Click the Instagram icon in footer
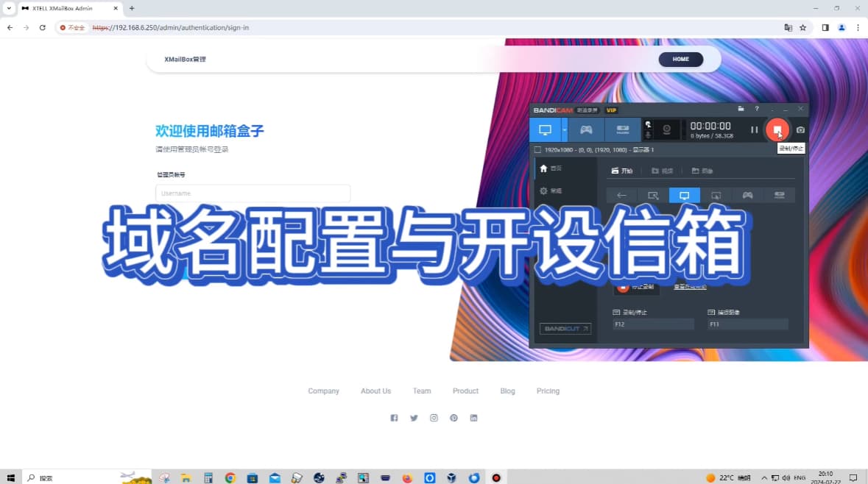This screenshot has height=484, width=868. [434, 419]
